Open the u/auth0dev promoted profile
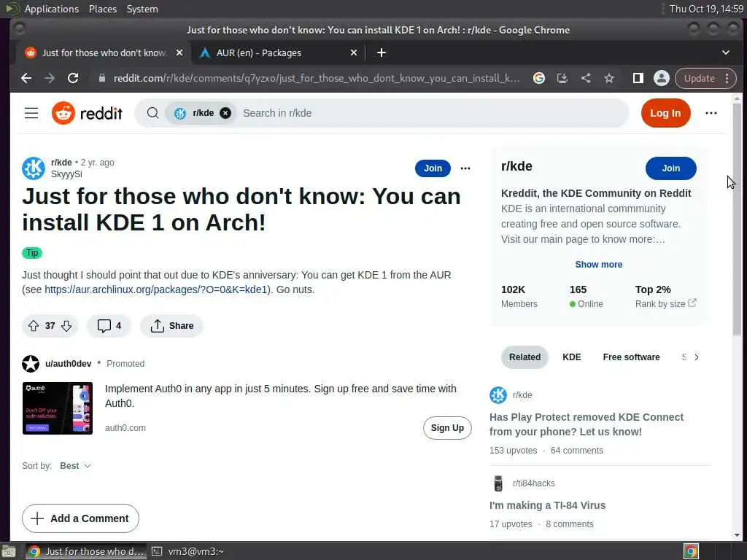Viewport: 747px width, 560px height. point(68,364)
